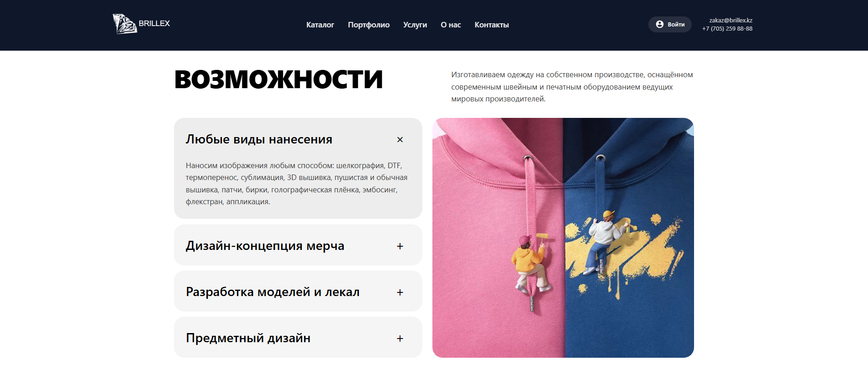The height and width of the screenshot is (392, 868).
Task: Click the Дизайн-концепция мерча title
Action: tap(265, 246)
